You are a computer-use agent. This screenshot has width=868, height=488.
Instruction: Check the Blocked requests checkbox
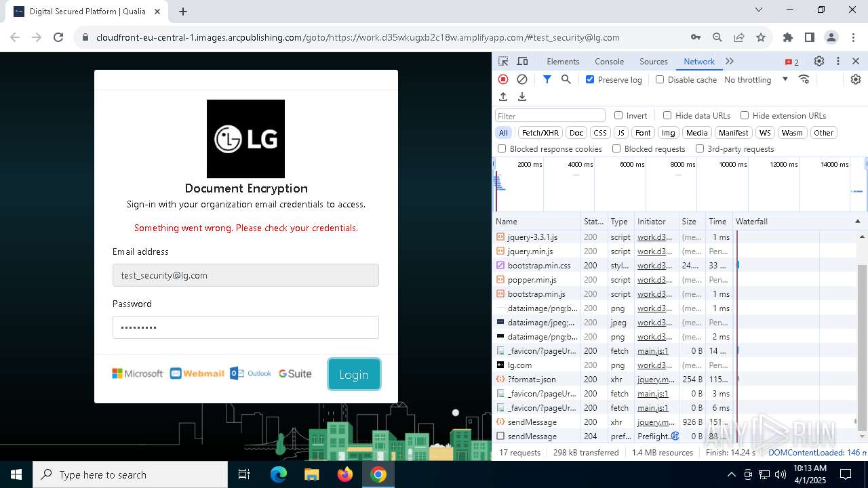point(616,148)
